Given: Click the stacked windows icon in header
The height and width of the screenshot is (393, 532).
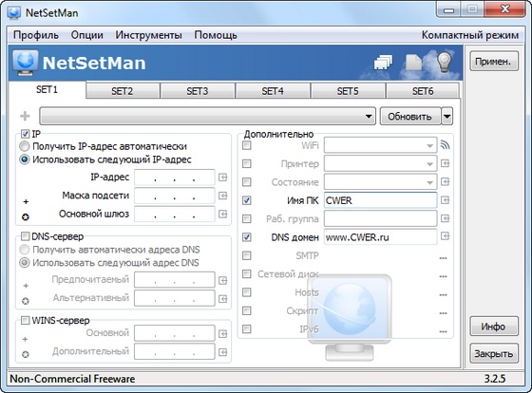Looking at the screenshot, I should (x=383, y=63).
